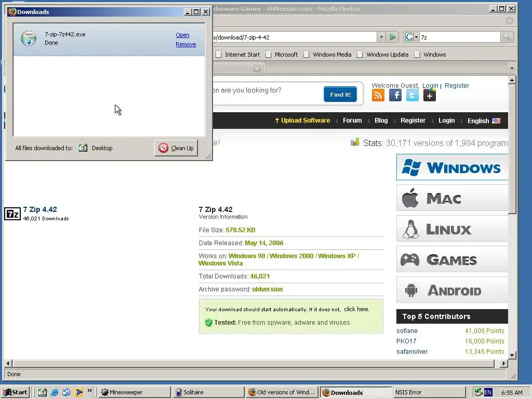
Task: Select the Games category banner
Action: [452, 260]
